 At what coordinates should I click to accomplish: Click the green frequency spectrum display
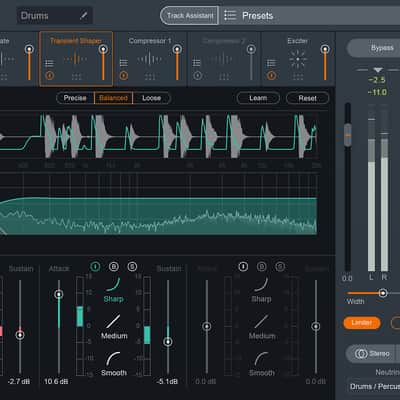coord(158,204)
